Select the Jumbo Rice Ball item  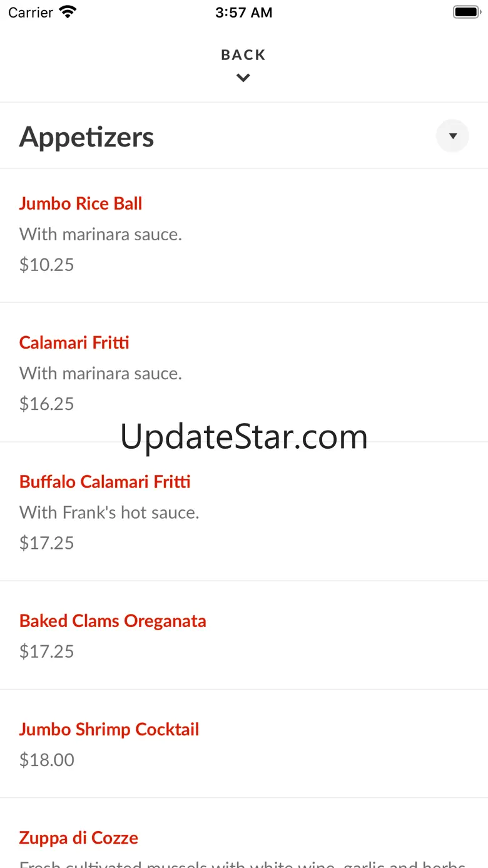point(81,203)
